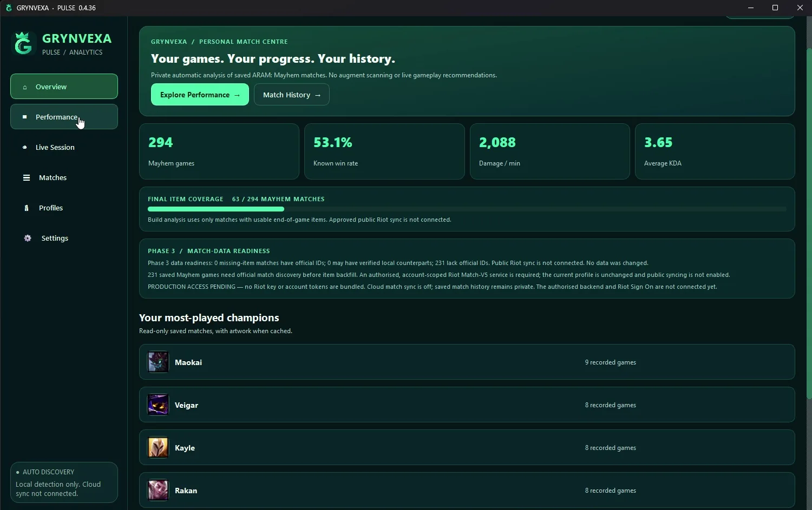Click the Rakan champion name
This screenshot has height=510, width=812.
tap(186, 491)
